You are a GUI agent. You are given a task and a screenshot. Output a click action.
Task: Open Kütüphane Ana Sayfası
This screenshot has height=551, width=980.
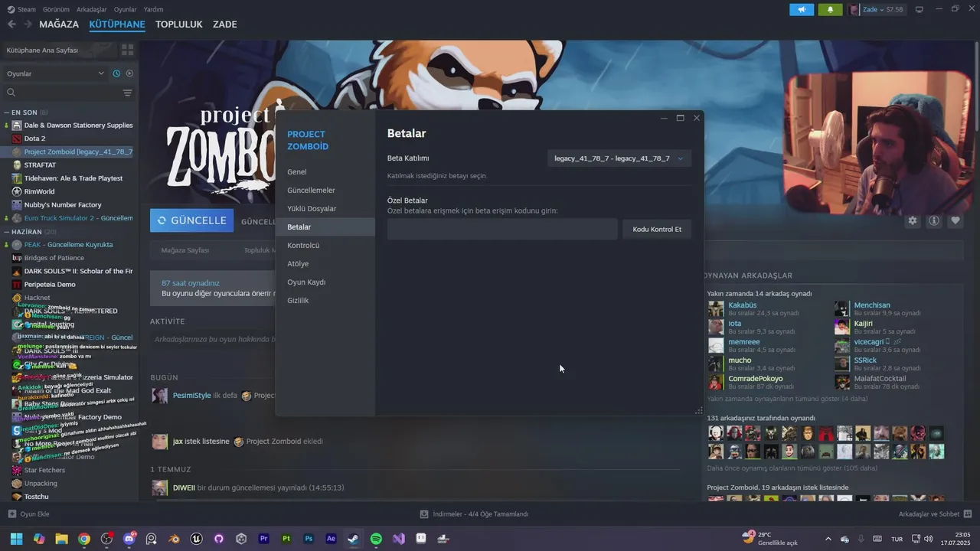pyautogui.click(x=59, y=50)
